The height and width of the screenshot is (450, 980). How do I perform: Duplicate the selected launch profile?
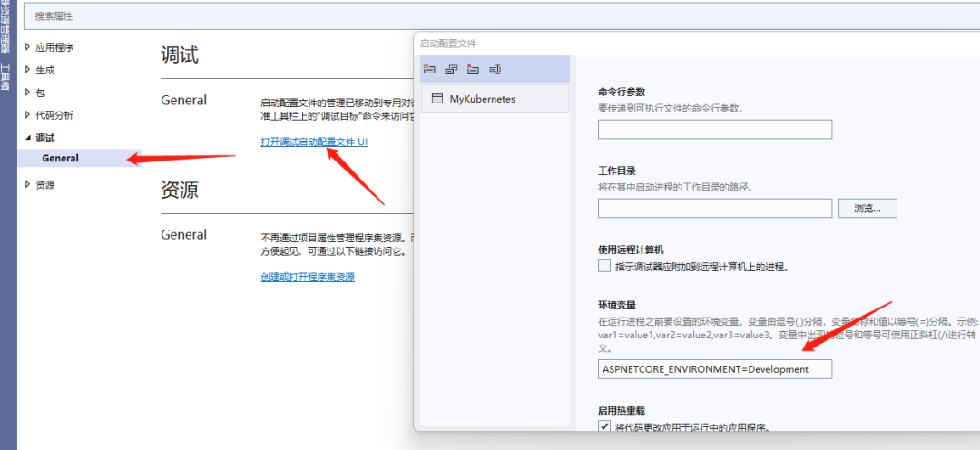pos(451,69)
